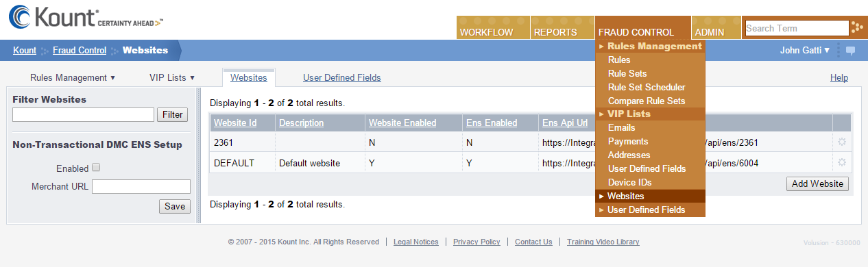
Task: Choose the bottom User Defined Fields menu section
Action: [650, 209]
